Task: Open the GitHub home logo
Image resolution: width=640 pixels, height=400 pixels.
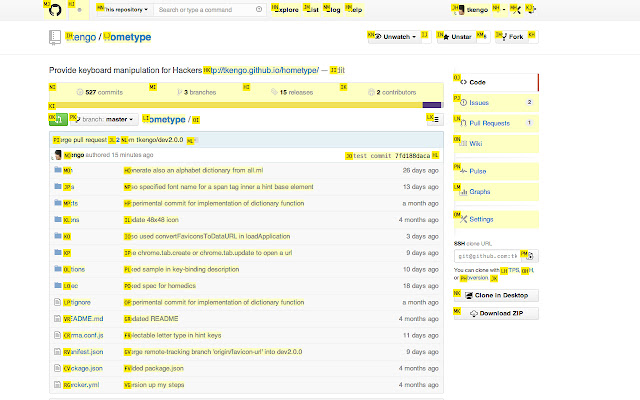Action: [x=55, y=9]
